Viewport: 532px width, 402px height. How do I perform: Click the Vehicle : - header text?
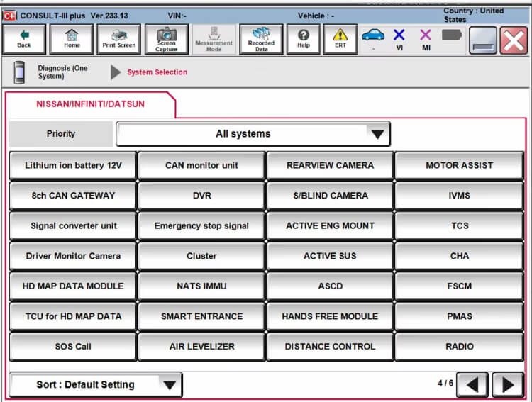click(316, 16)
